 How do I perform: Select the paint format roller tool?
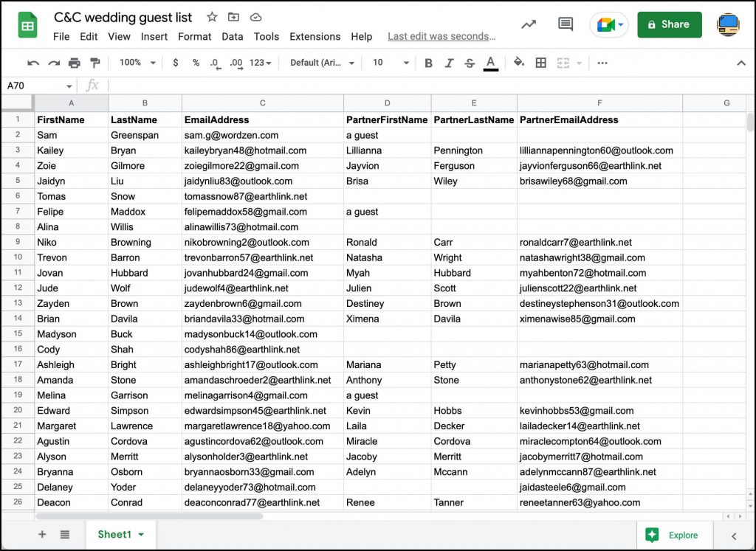click(94, 63)
